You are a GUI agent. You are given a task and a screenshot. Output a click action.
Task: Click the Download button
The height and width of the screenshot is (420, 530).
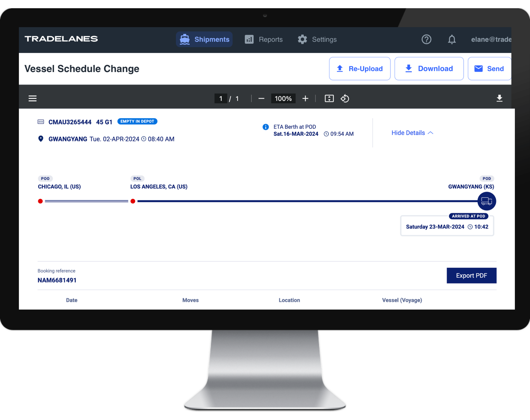coord(429,69)
